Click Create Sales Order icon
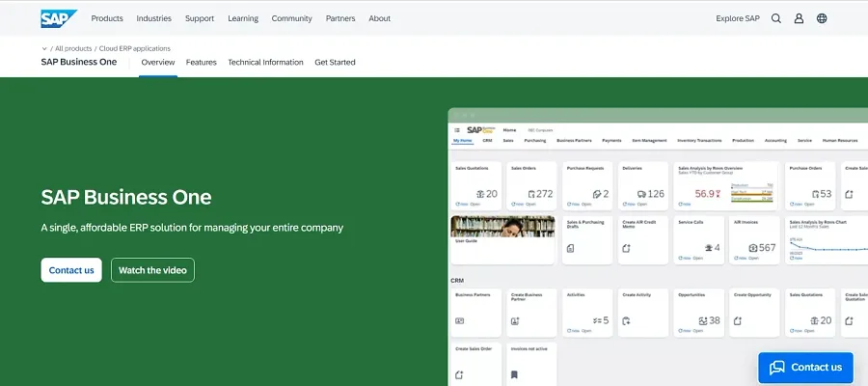Screen dimensions: 868x386 (x=459, y=375)
